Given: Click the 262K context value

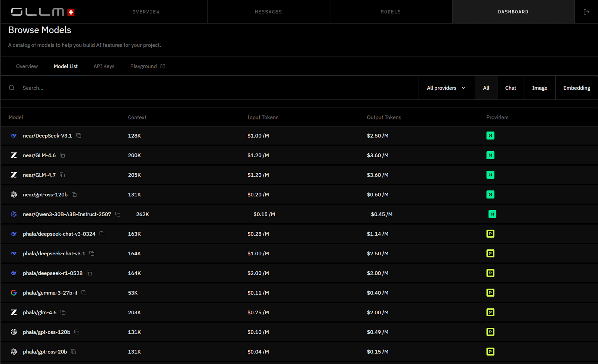Looking at the screenshot, I should pyautogui.click(x=142, y=214).
